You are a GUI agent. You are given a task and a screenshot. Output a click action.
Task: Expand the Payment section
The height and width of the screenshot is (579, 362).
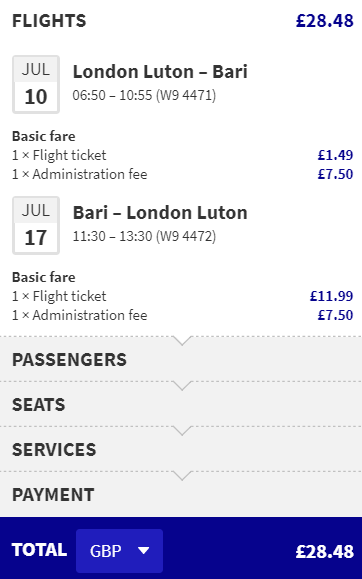[181, 494]
